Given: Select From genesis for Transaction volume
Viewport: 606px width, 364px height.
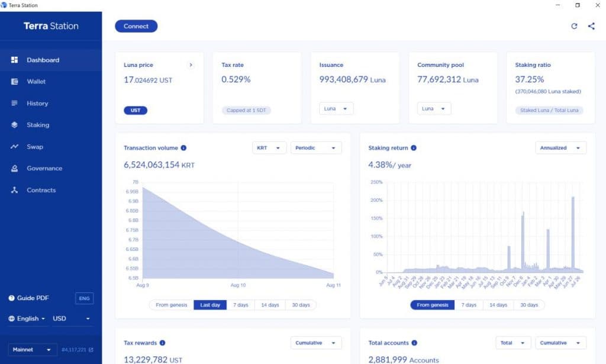Looking at the screenshot, I should point(171,305).
